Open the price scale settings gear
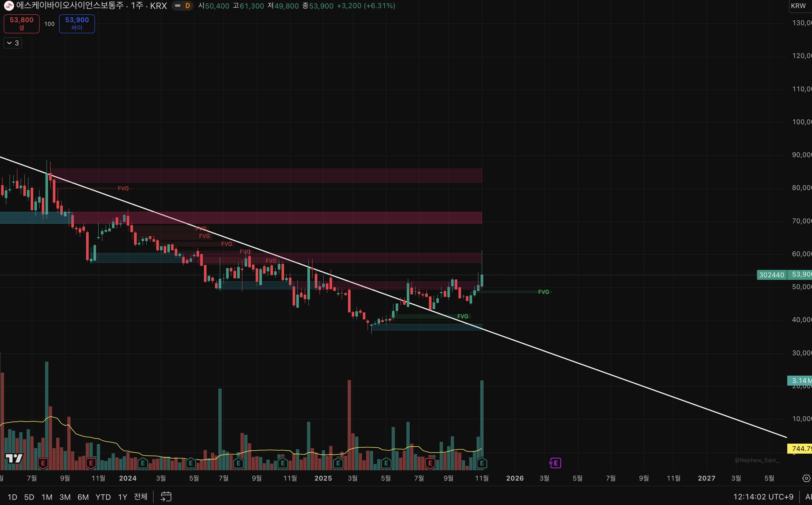Image resolution: width=812 pixels, height=505 pixels. pyautogui.click(x=806, y=478)
